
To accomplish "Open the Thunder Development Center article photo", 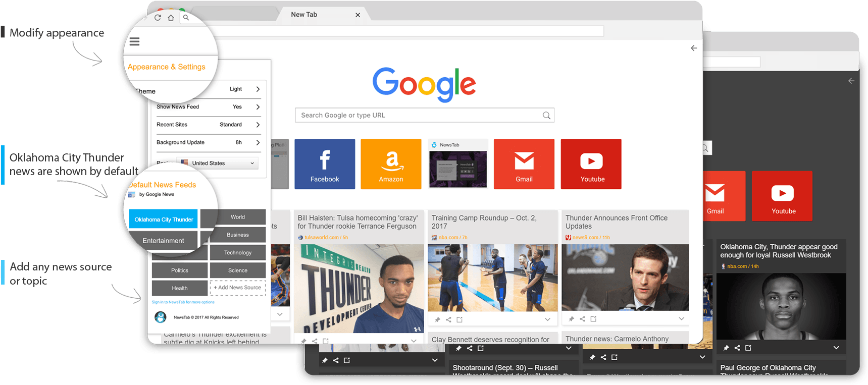I will click(359, 289).
